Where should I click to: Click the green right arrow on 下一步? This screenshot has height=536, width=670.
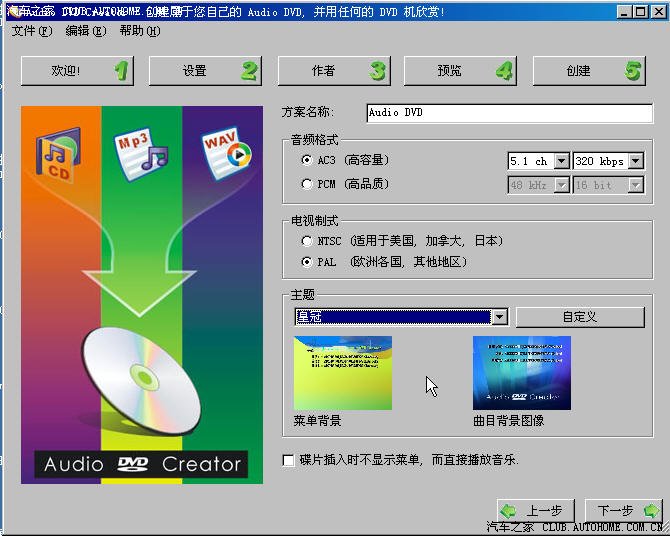pos(652,510)
